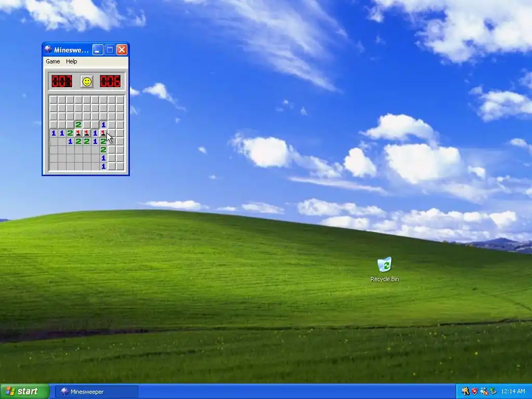Select the rightmost red flag near the cursor
This screenshot has width=532, height=399.
[103, 133]
